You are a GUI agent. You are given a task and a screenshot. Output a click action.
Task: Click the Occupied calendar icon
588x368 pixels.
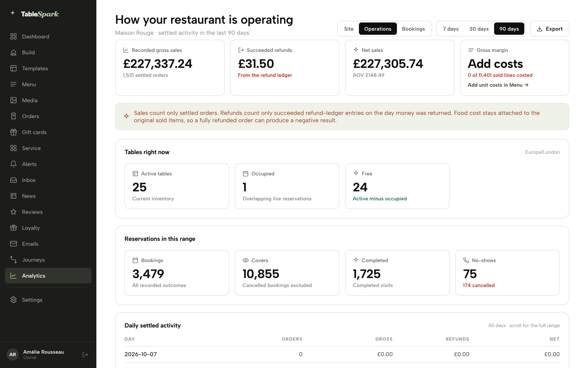245,173
